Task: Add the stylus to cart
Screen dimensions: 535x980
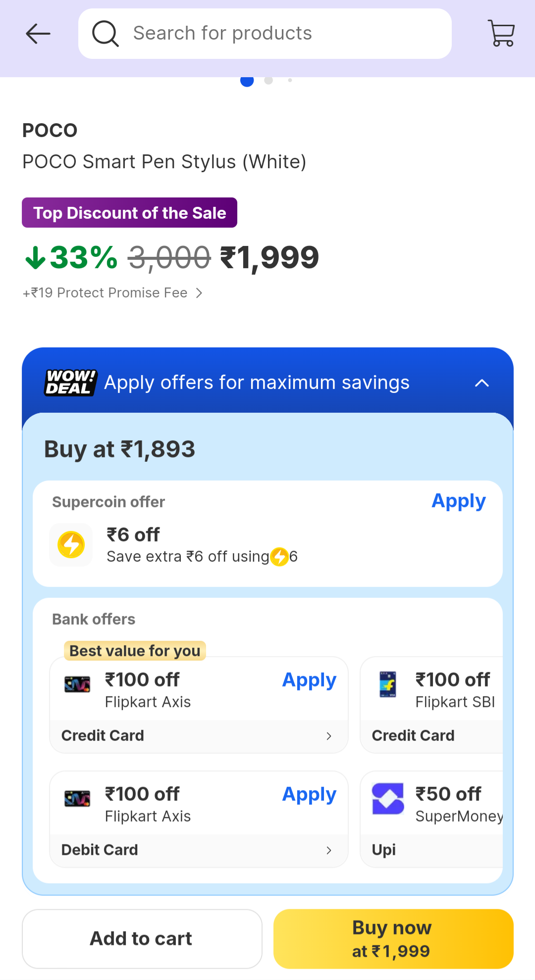Action: 142,938
